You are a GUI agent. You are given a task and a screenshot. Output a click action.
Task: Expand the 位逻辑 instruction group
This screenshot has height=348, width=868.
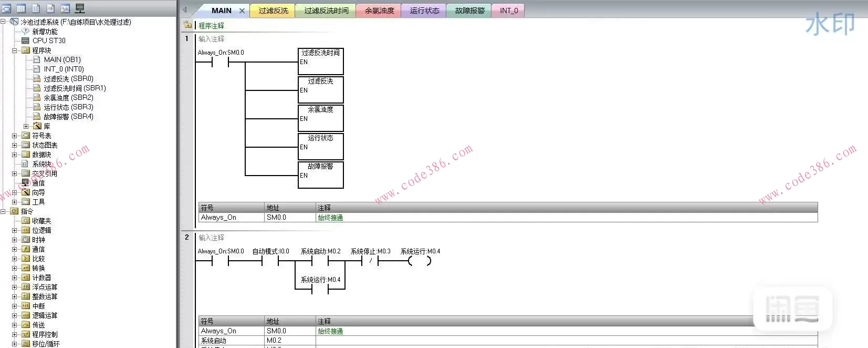(x=15, y=230)
